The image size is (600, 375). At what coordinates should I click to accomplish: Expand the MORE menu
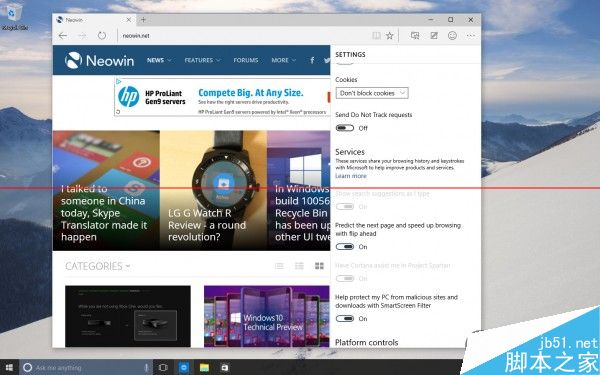click(x=284, y=60)
